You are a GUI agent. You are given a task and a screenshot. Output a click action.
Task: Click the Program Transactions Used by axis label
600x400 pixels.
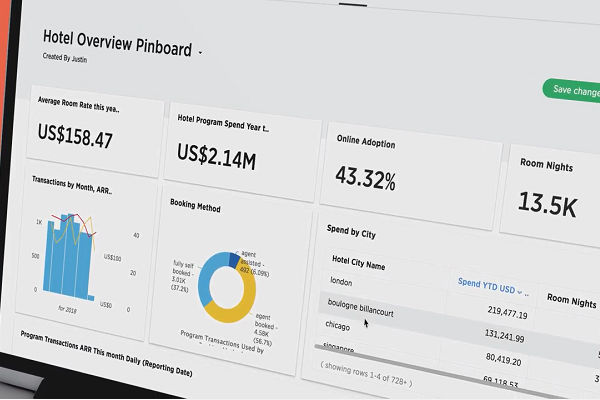pyautogui.click(x=222, y=341)
